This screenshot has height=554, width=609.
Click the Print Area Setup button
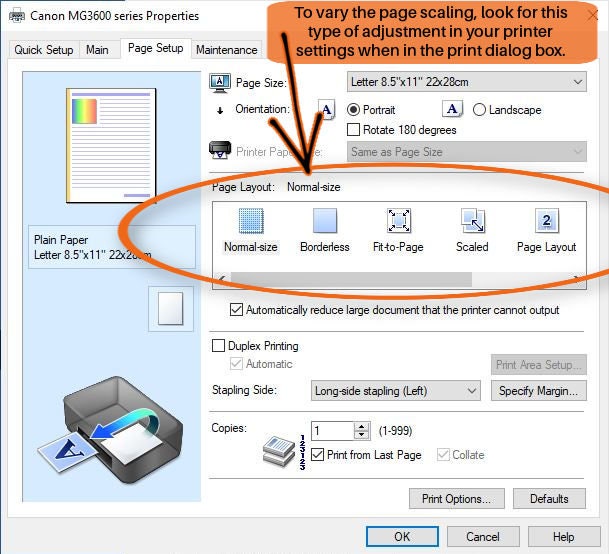[539, 365]
